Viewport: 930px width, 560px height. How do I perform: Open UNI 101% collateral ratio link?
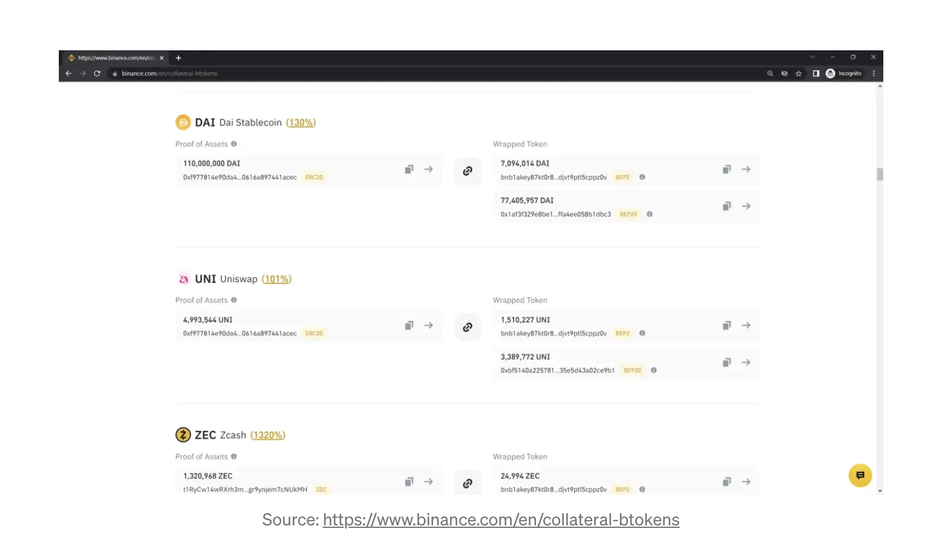point(276,279)
